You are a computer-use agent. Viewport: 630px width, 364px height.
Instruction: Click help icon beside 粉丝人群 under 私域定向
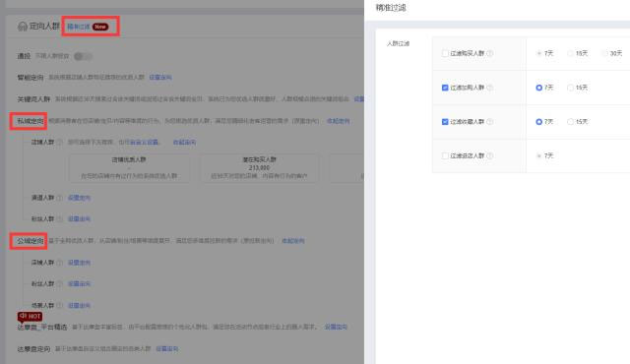click(x=59, y=218)
